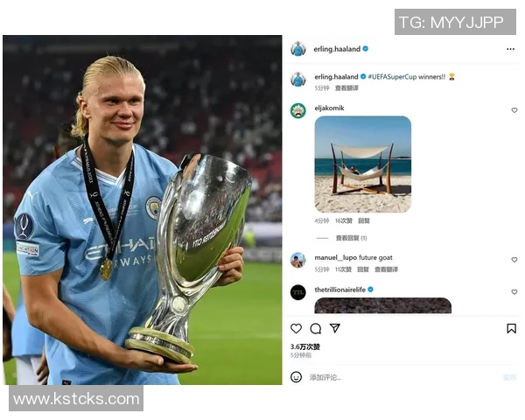525x420 pixels.
Task: Expand view replies (1) under eljakomik's comment
Action: pos(351,238)
